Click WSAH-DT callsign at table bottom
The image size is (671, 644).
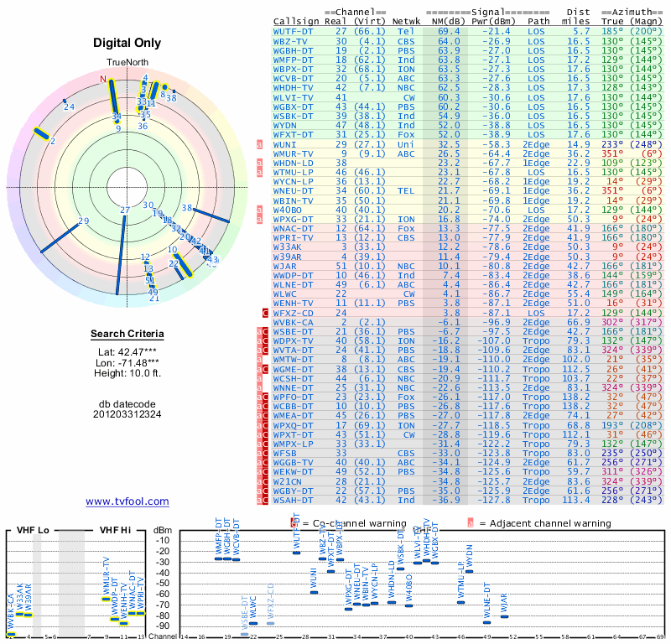[x=293, y=501]
